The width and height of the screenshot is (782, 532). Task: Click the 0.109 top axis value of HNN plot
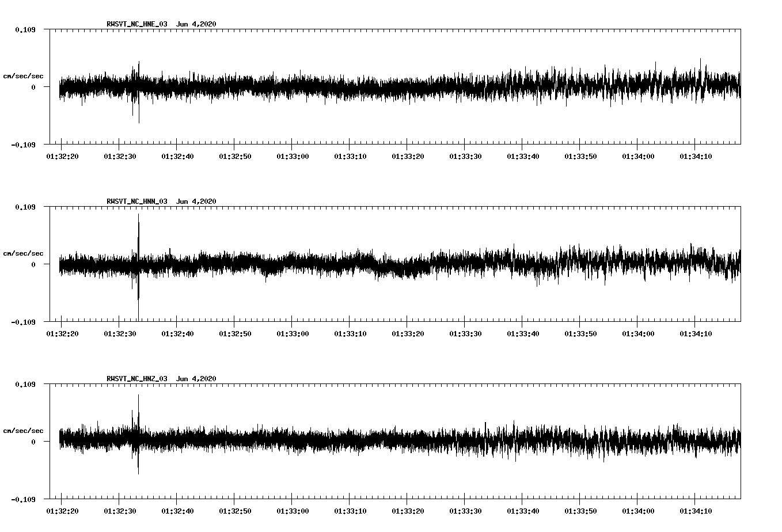(x=25, y=207)
